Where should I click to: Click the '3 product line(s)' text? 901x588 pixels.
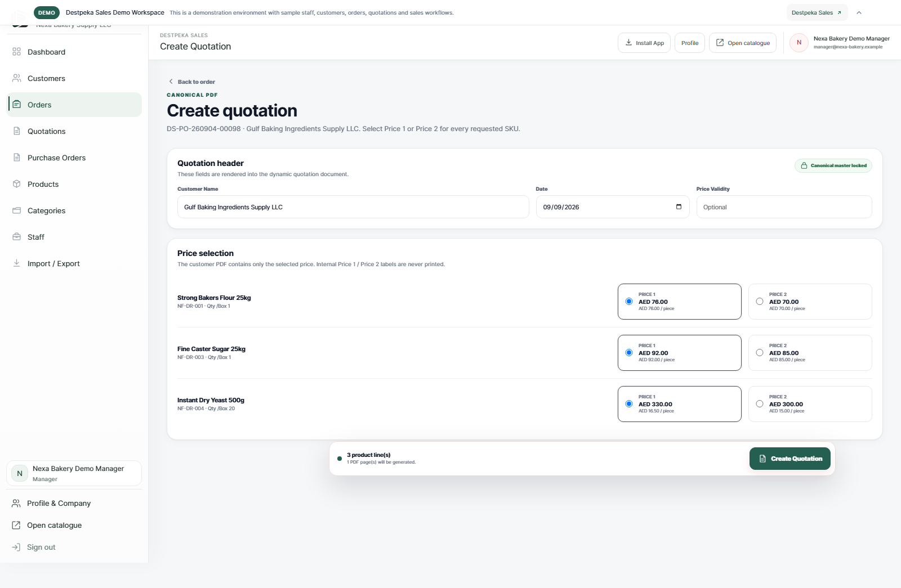pyautogui.click(x=368, y=455)
